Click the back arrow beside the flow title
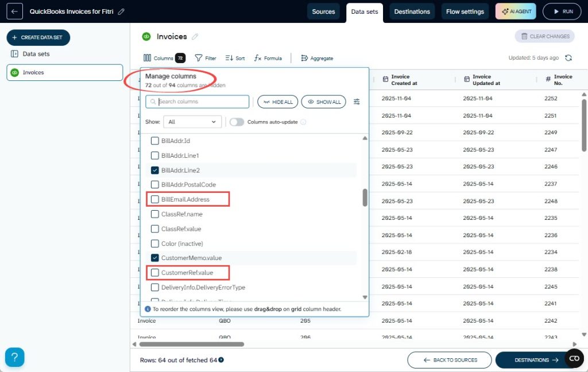 14,11
